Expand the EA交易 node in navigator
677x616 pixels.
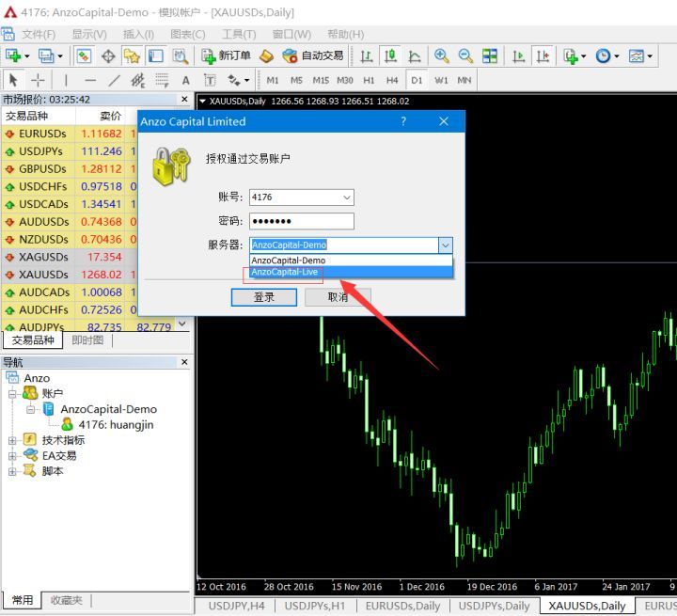click(12, 455)
